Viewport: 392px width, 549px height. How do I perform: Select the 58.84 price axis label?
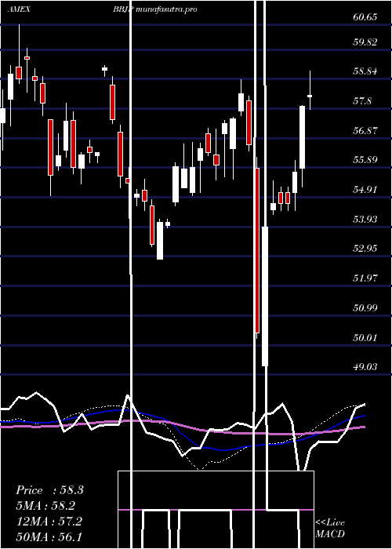[365, 71]
